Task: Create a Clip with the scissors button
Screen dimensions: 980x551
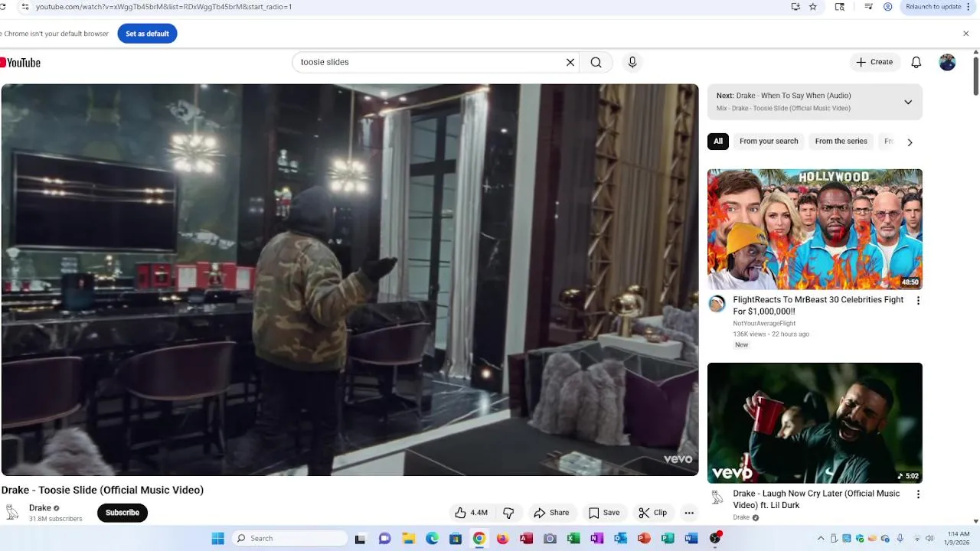Action: 652,513
